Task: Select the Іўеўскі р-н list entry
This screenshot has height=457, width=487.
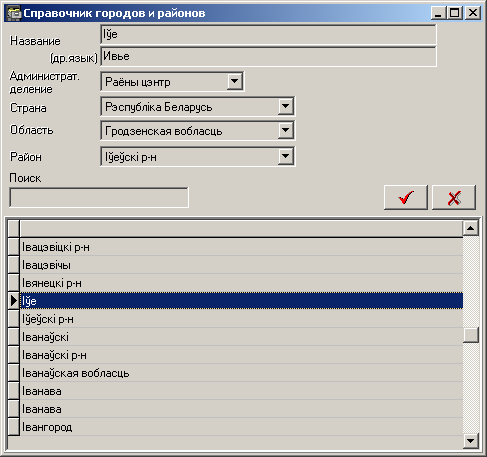Action: [241, 319]
